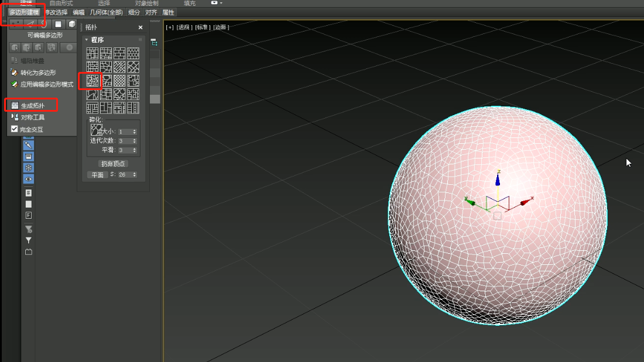Click the 可编辑多边形 label
This screenshot has width=644, height=362.
click(x=44, y=35)
